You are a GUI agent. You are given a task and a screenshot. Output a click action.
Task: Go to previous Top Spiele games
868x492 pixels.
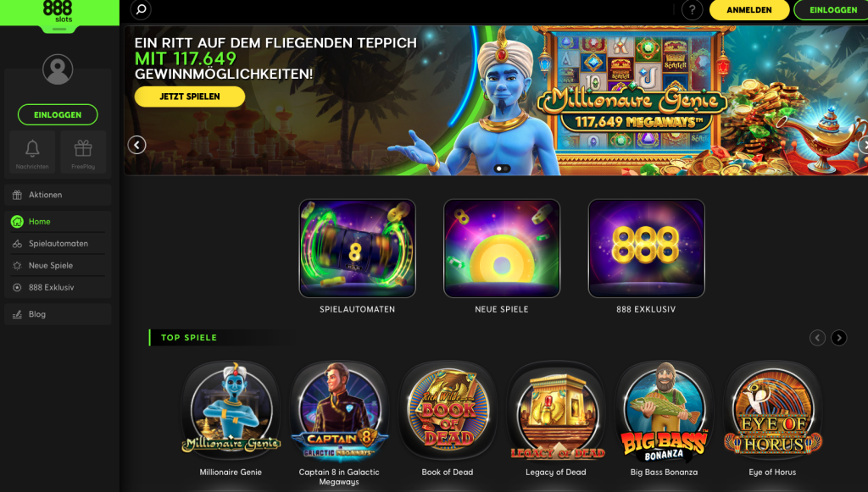pyautogui.click(x=817, y=338)
